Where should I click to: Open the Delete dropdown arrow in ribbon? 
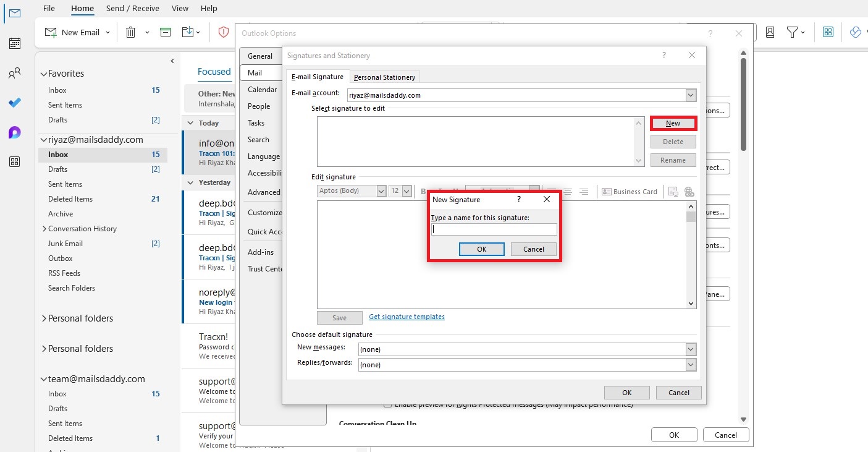tap(147, 32)
